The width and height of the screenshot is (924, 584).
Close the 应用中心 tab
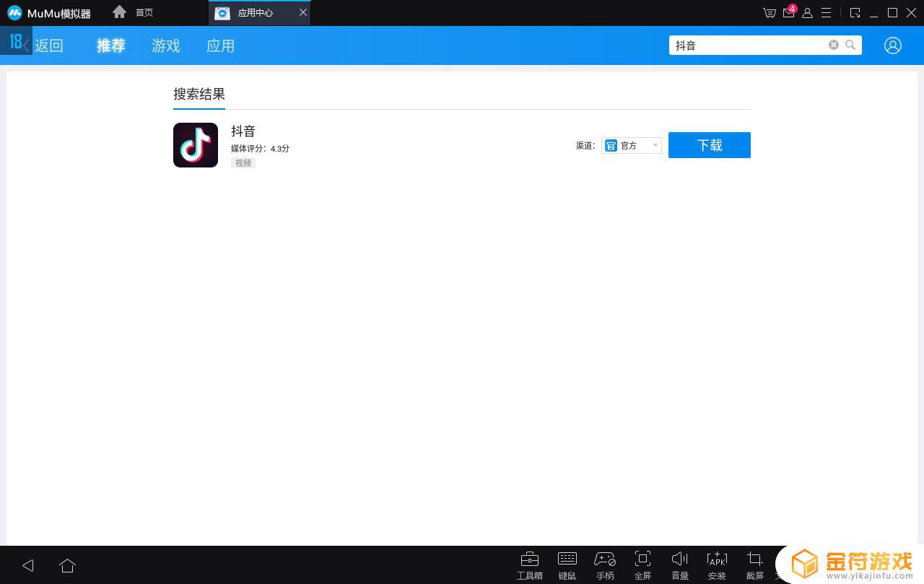[303, 13]
